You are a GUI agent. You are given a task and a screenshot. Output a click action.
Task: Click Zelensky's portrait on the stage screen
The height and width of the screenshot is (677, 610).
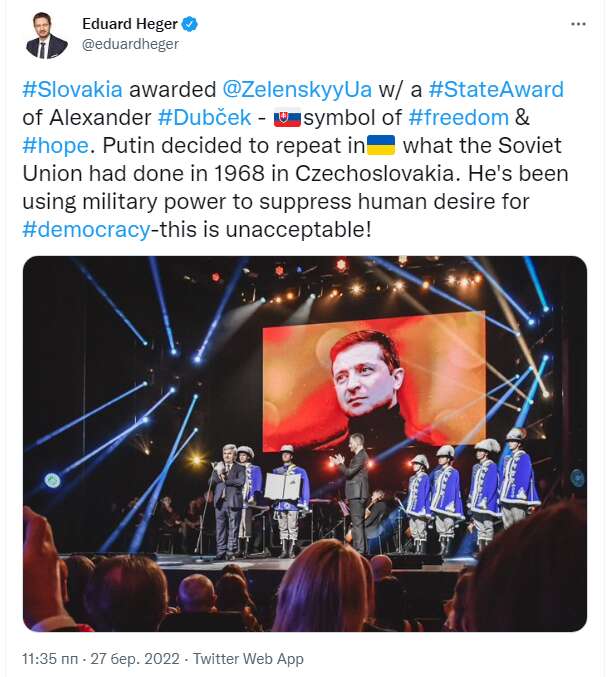371,380
